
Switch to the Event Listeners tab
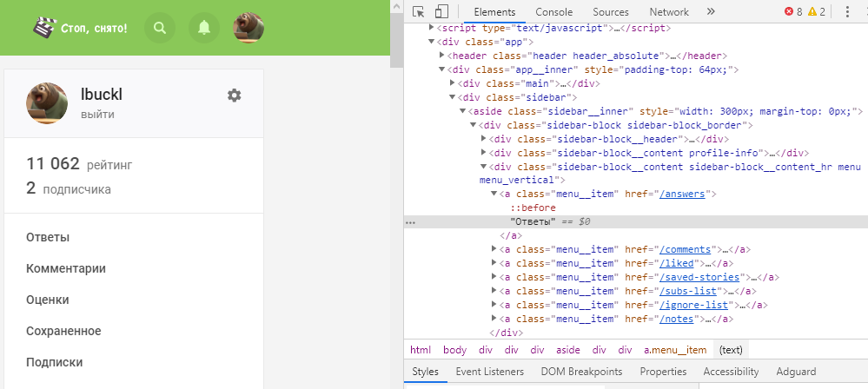(489, 372)
